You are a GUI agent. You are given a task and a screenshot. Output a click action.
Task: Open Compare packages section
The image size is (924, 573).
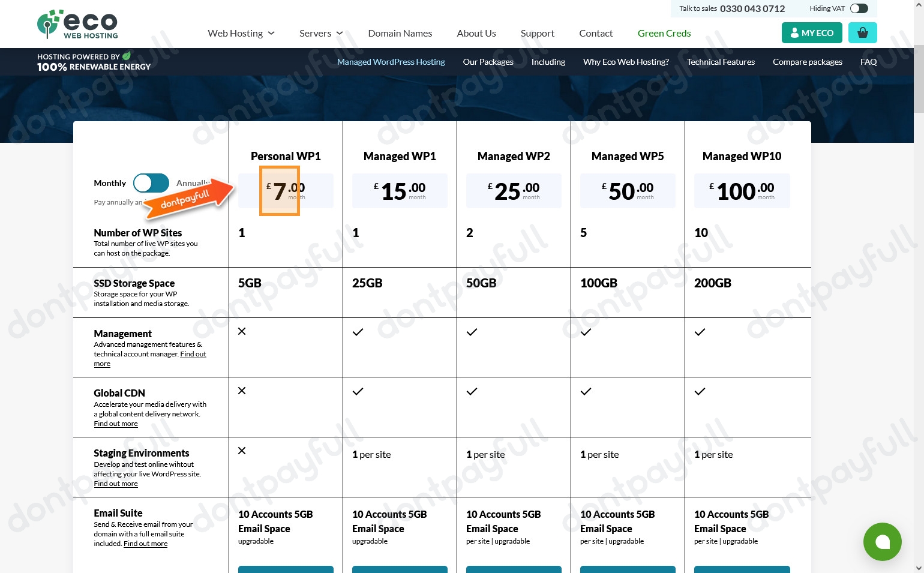pos(808,62)
